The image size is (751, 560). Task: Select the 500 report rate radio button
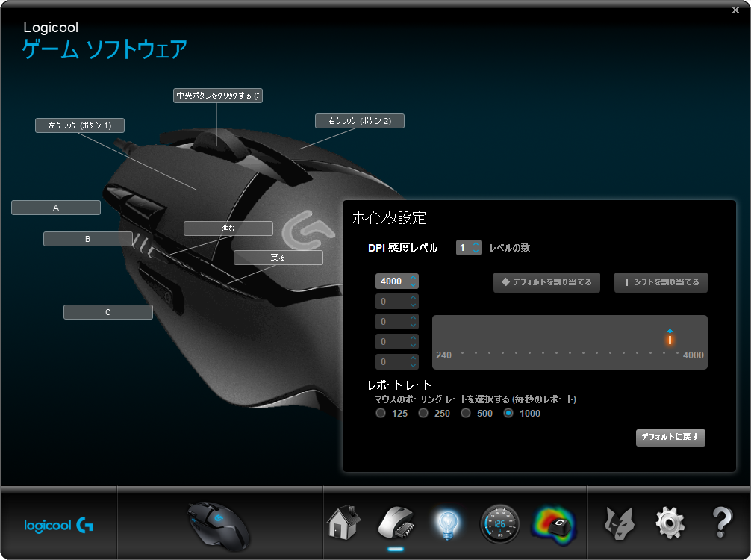click(466, 413)
